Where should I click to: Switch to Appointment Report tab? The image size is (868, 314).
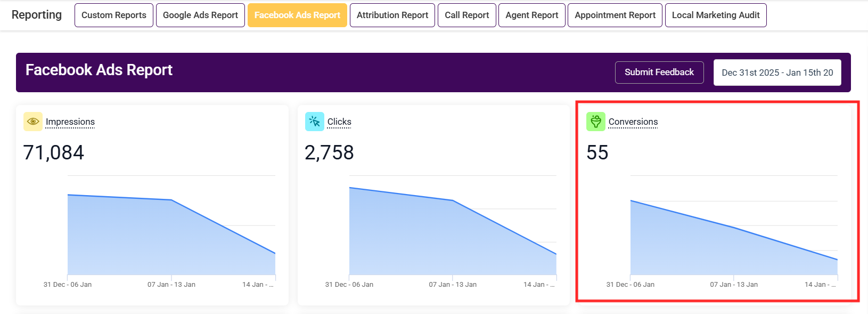(x=615, y=15)
